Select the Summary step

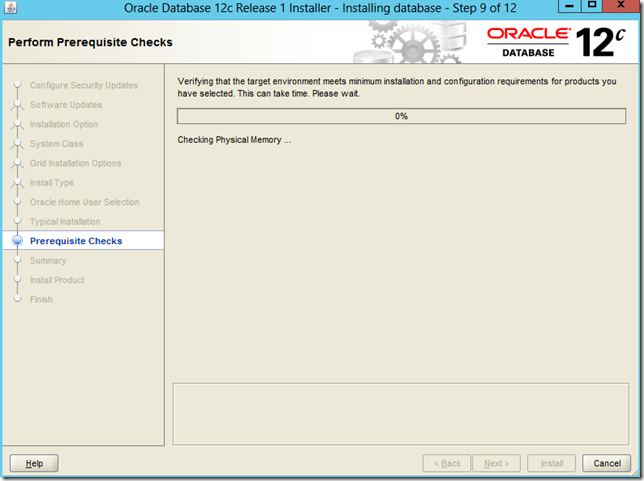pos(48,260)
